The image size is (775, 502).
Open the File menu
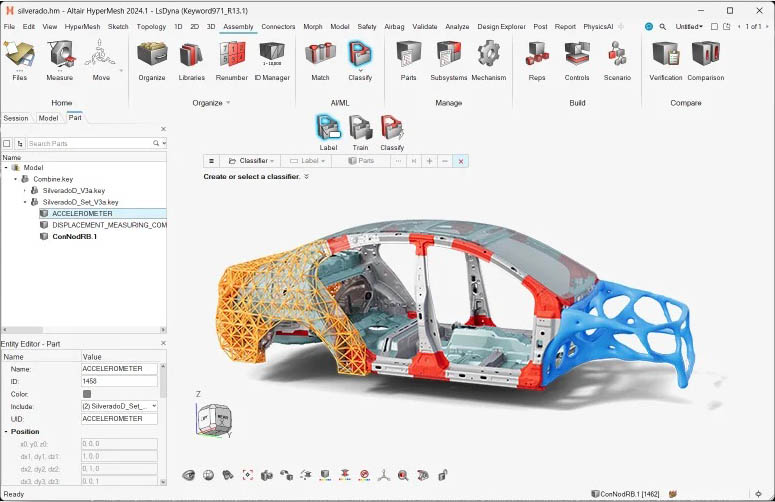pyautogui.click(x=9, y=27)
